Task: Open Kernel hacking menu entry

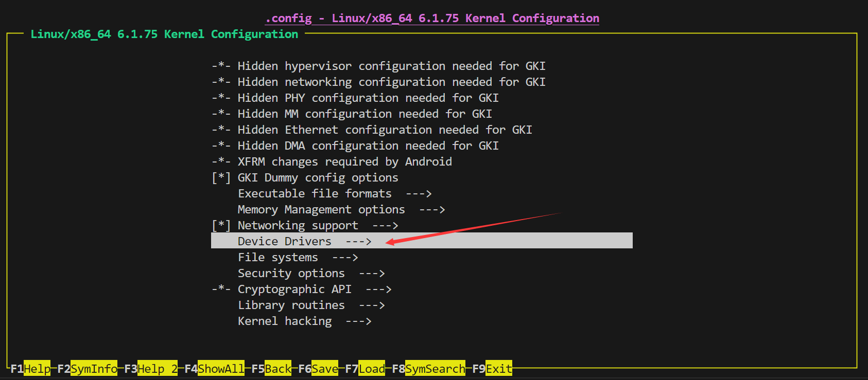Action: pyautogui.click(x=284, y=321)
